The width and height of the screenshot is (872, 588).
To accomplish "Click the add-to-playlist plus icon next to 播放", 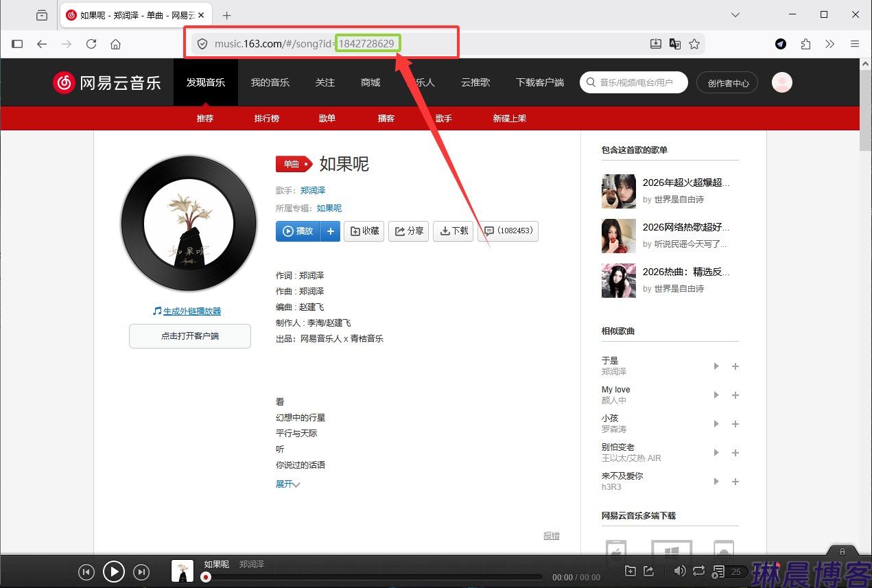I will pyautogui.click(x=330, y=231).
